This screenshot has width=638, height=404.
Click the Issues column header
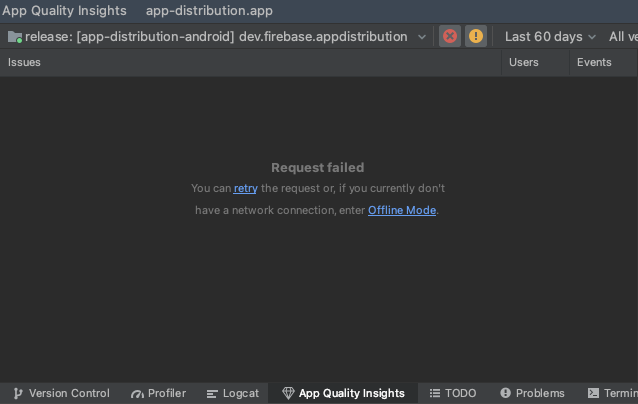(25, 62)
